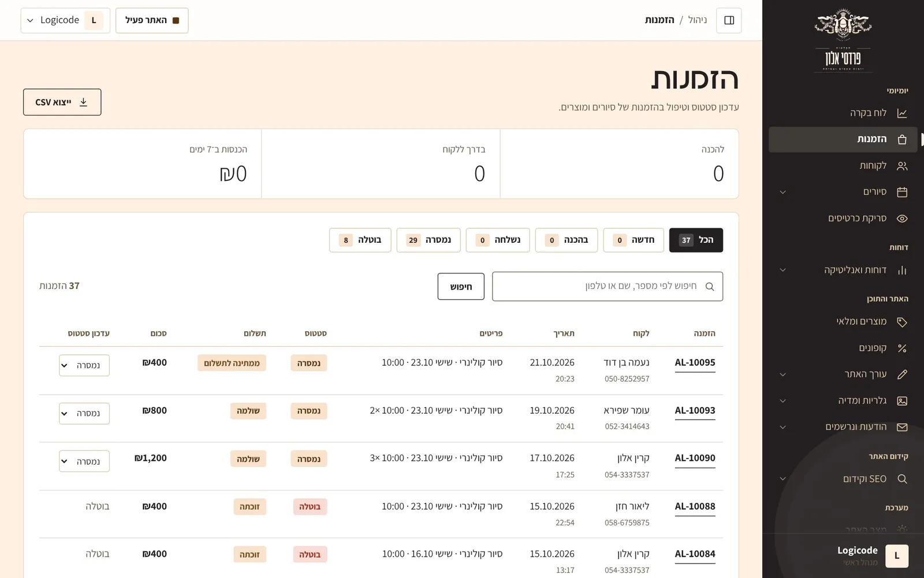This screenshot has height=578, width=924.
Task: Click the ניהול breadcrumb link
Action: 698,20
